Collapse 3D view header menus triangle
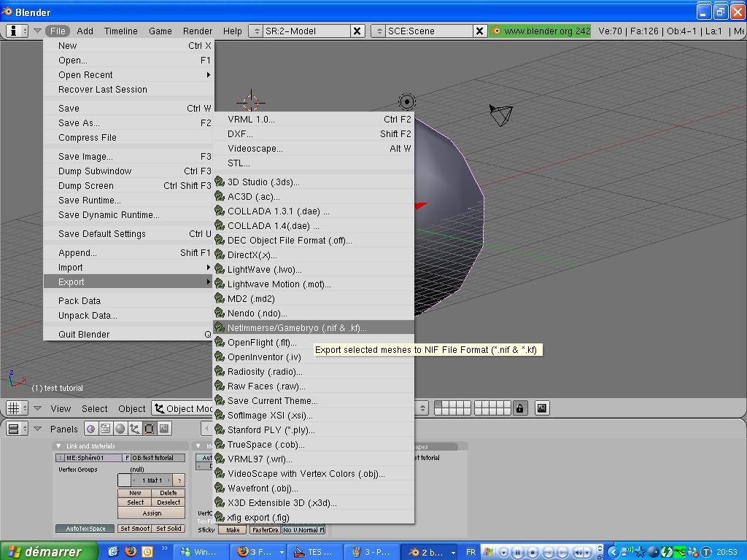The image size is (747, 560). click(38, 408)
